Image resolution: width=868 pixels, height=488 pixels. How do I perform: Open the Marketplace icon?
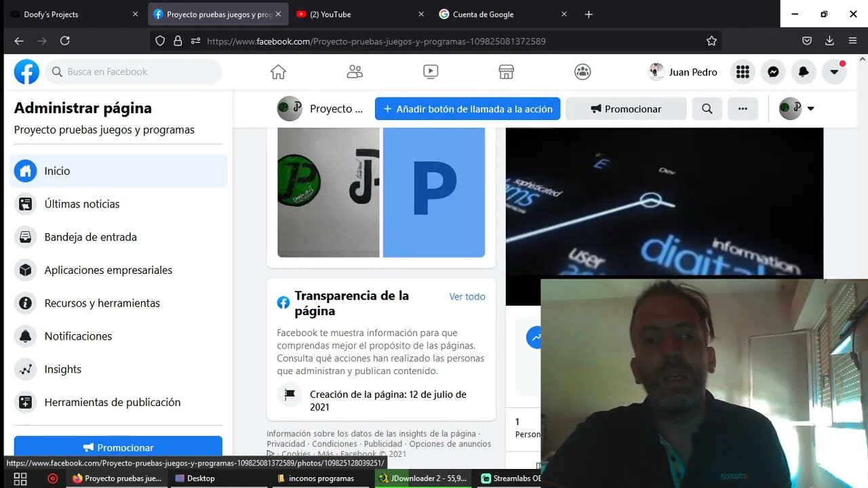pyautogui.click(x=507, y=72)
